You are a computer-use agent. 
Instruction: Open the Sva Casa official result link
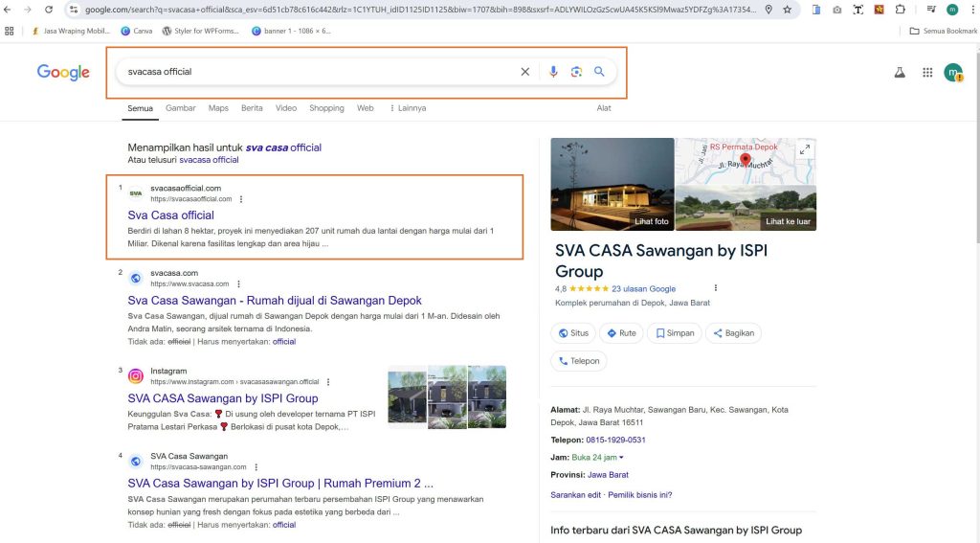(x=170, y=215)
